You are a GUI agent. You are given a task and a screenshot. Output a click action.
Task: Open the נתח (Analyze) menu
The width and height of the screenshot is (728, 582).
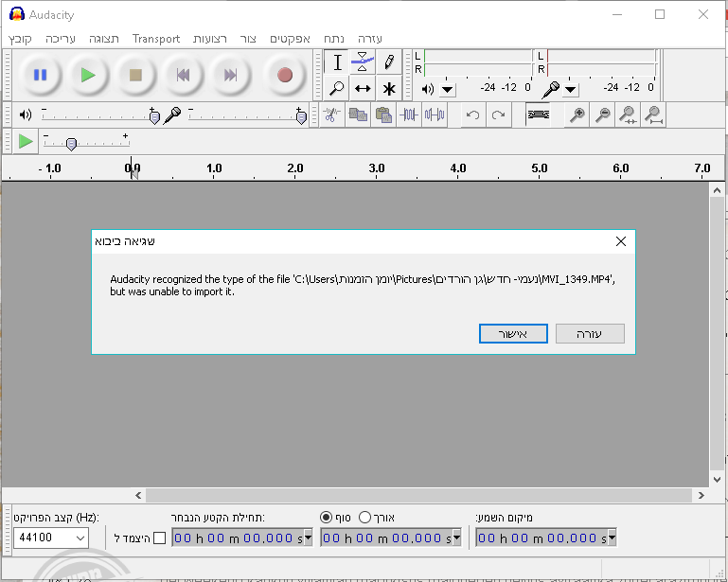[334, 39]
